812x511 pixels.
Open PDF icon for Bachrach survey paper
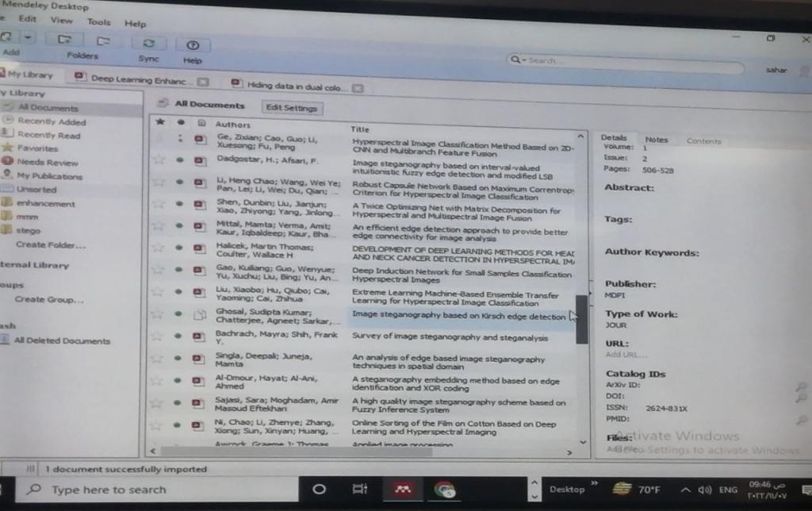point(200,337)
